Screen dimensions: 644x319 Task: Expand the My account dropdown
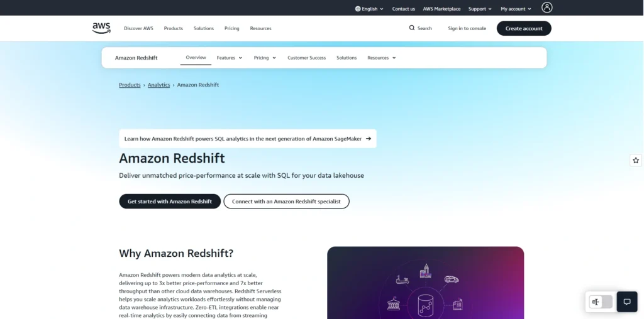pyautogui.click(x=516, y=9)
